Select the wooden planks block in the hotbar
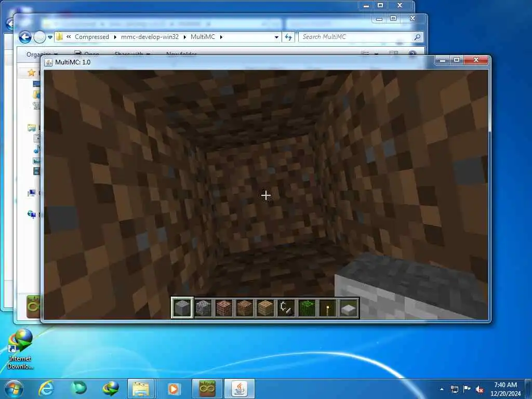Viewport: 532px width, 399px height. point(265,308)
